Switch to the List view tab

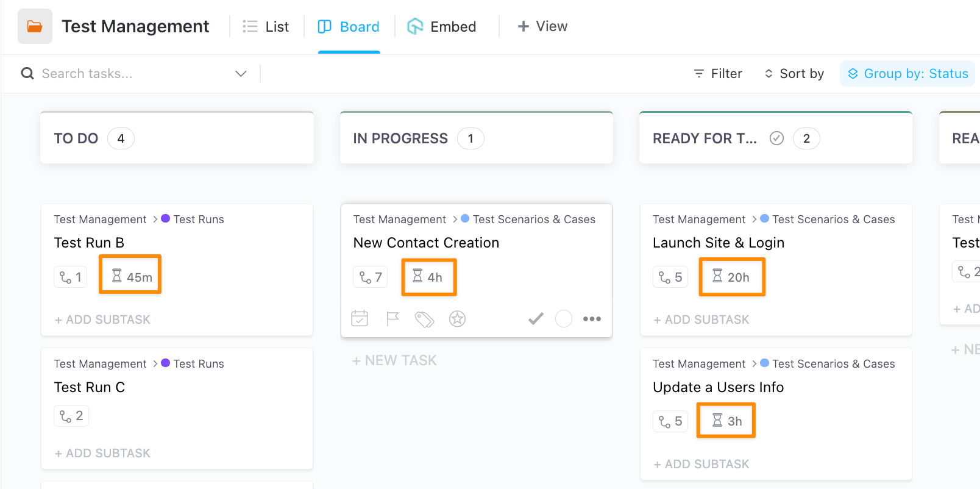pyautogui.click(x=266, y=27)
